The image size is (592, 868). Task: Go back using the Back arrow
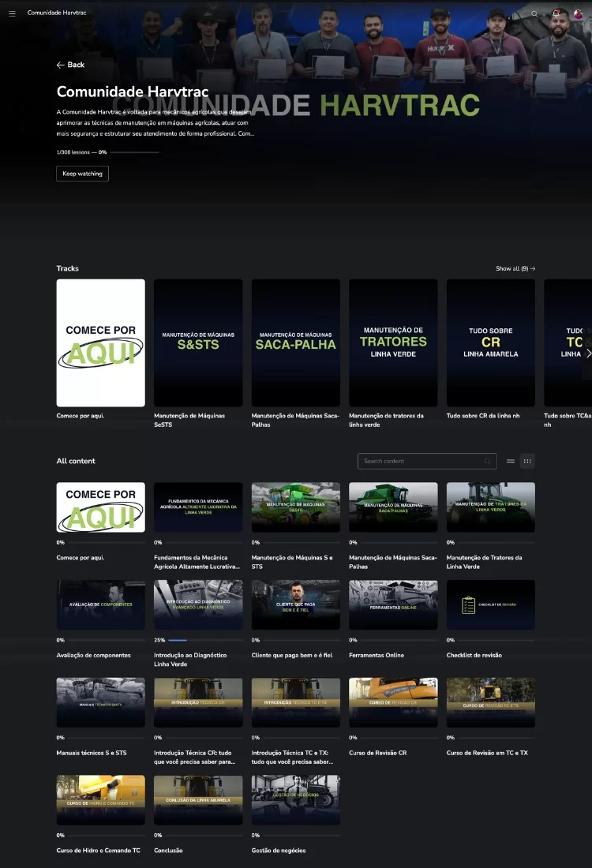70,65
